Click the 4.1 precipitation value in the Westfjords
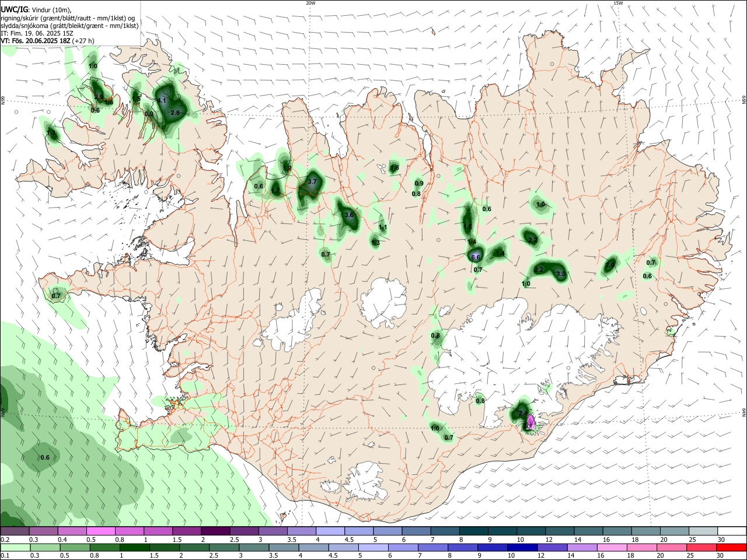Screen dimensions: 747x560 (163, 100)
